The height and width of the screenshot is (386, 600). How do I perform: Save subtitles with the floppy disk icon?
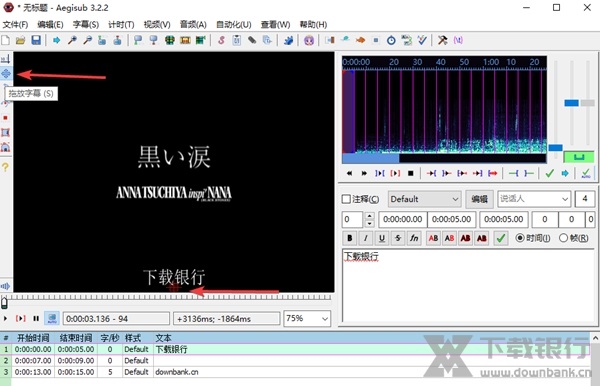[36, 40]
